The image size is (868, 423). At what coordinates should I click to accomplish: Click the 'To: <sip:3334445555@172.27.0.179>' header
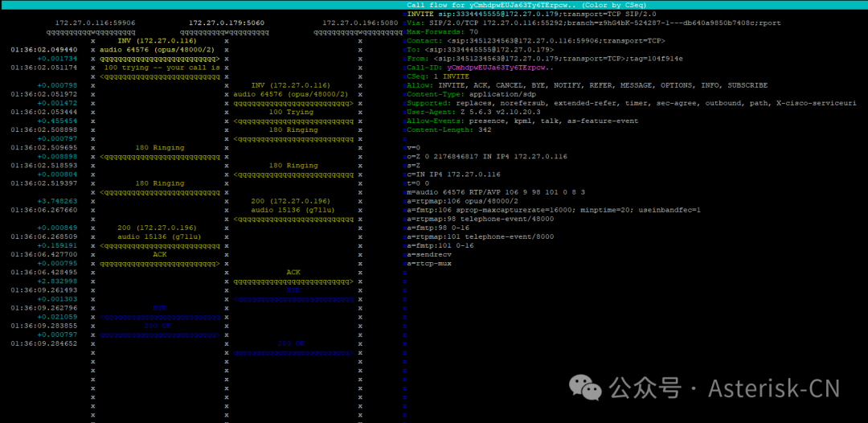coord(480,50)
